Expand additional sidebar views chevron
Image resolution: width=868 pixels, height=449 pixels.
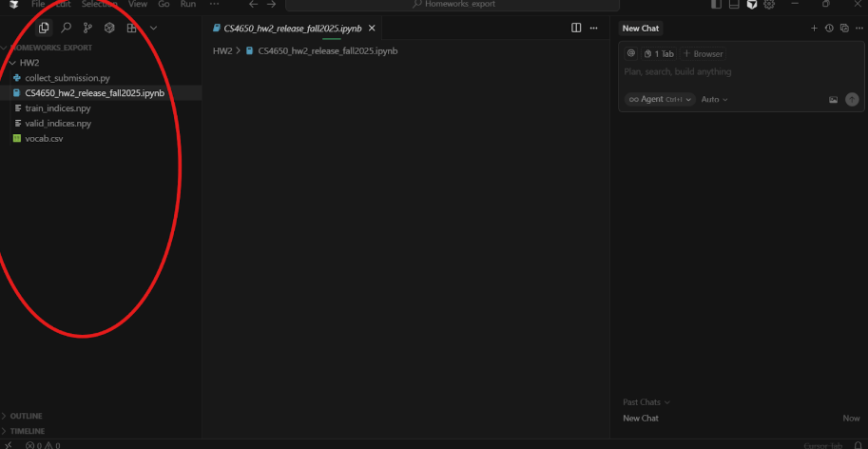click(x=154, y=28)
